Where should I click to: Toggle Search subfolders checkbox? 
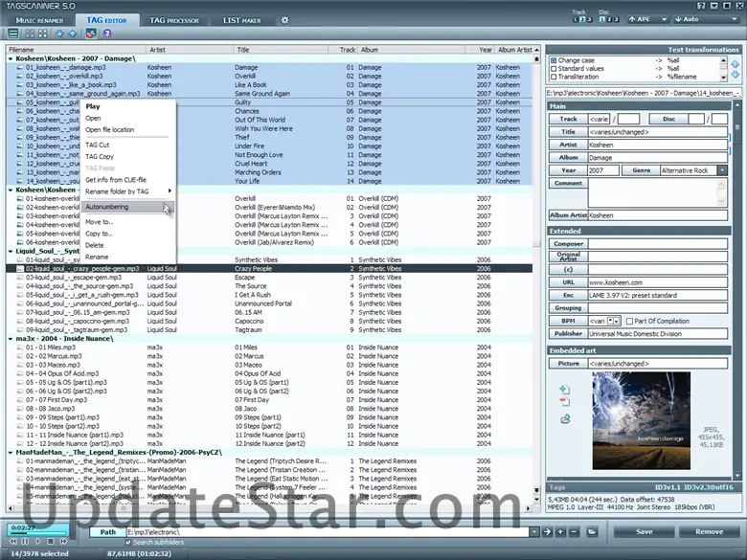pos(127,543)
